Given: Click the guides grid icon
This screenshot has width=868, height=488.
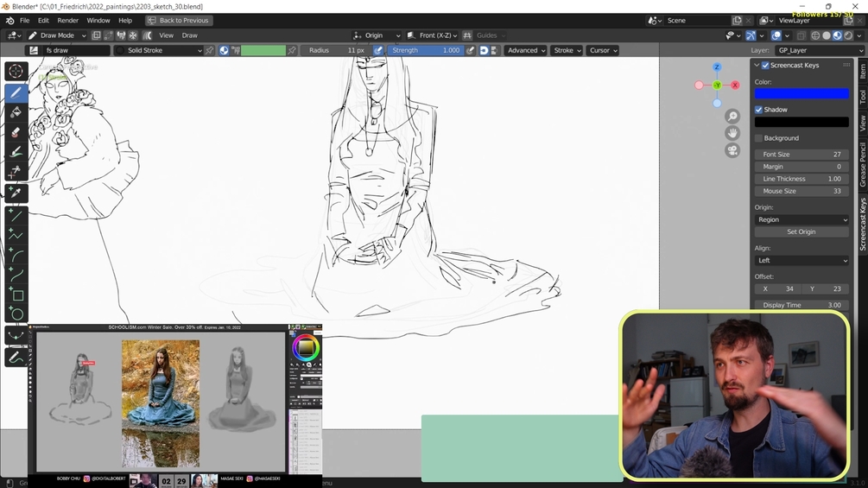Looking at the screenshot, I should (467, 35).
